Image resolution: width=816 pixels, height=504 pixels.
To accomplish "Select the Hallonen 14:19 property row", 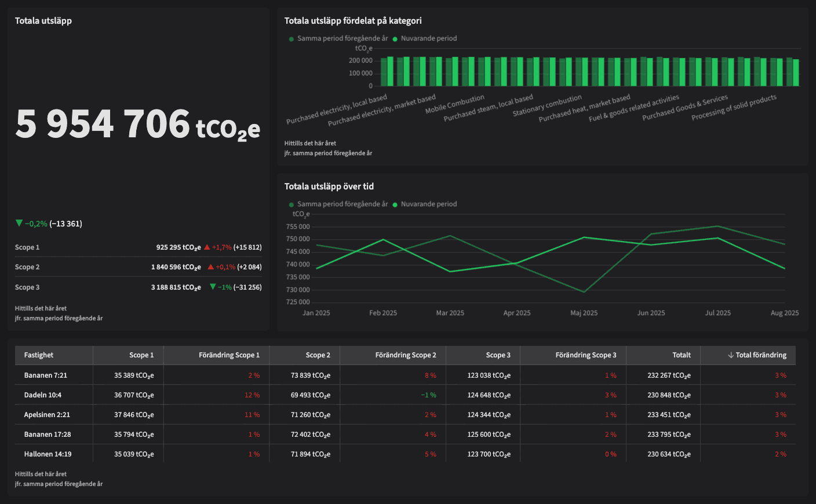I will (x=48, y=454).
